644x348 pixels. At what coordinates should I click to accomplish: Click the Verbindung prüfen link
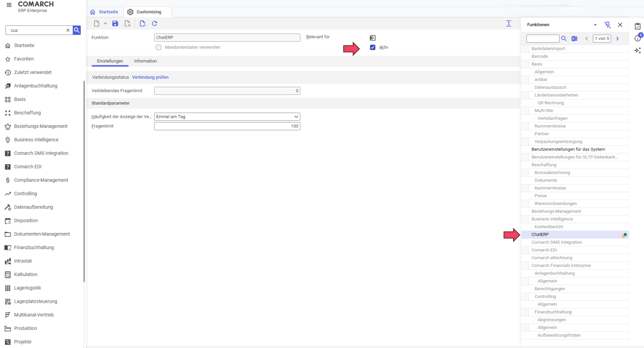(150, 78)
